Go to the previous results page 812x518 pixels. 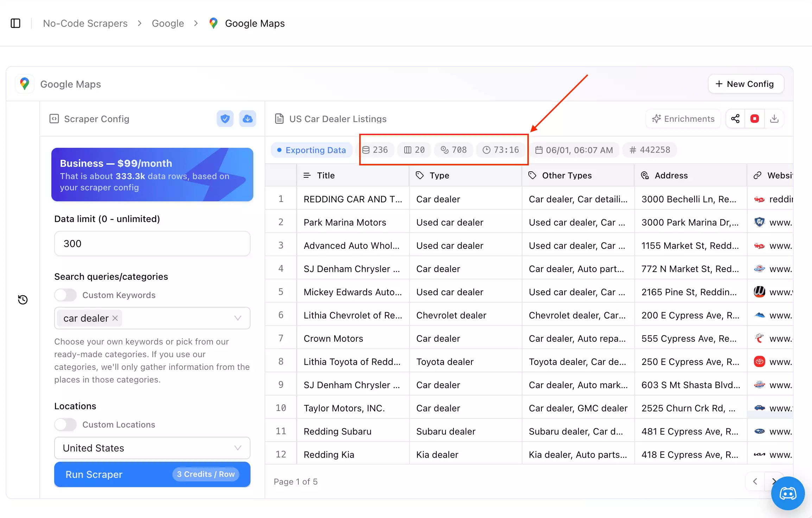755,481
